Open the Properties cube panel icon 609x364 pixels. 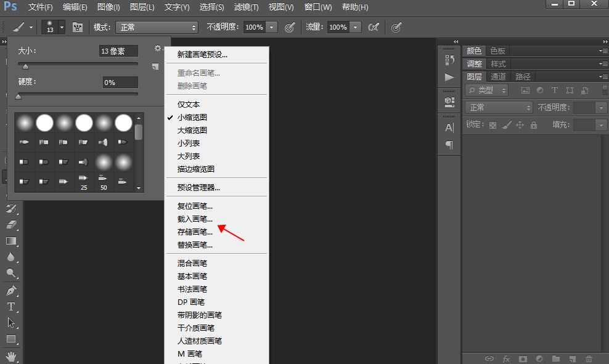pos(449,102)
